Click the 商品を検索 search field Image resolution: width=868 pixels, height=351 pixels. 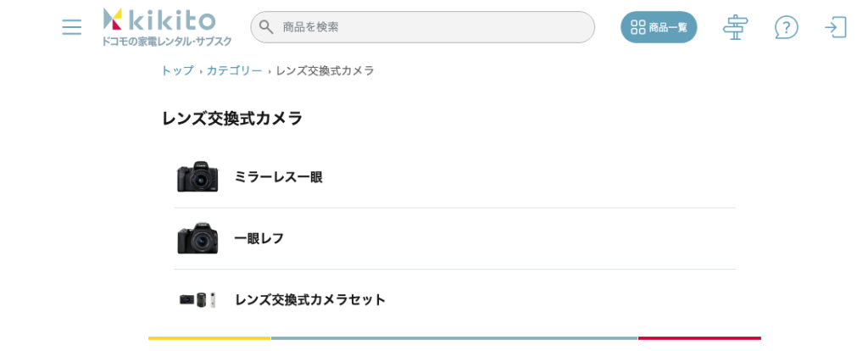click(432, 27)
